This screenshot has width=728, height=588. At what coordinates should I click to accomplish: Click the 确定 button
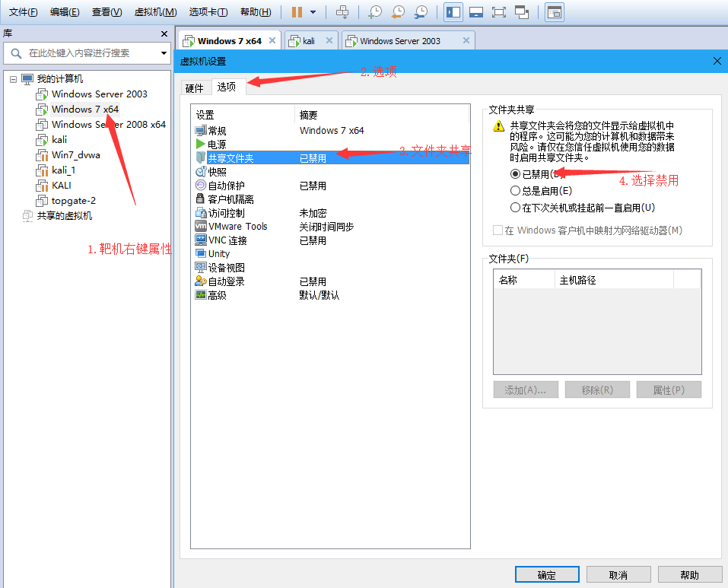point(547,575)
